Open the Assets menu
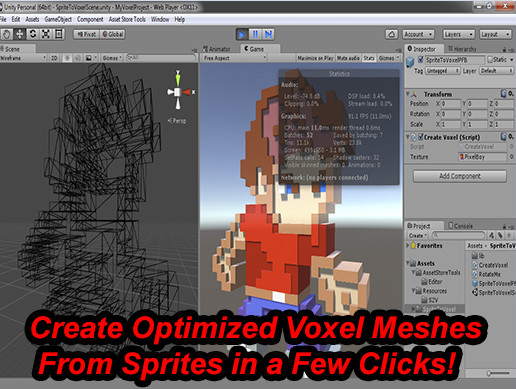The image size is (516, 389). click(32, 19)
